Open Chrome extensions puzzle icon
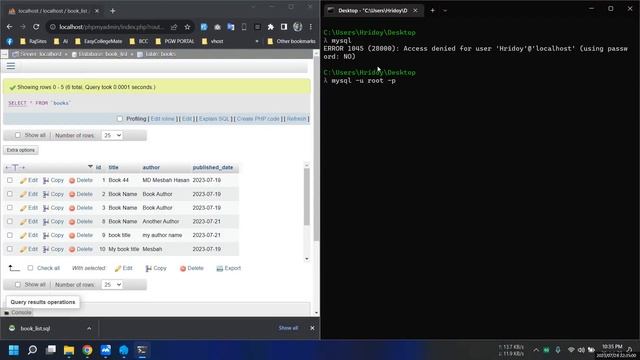640x360 pixels. (270, 27)
